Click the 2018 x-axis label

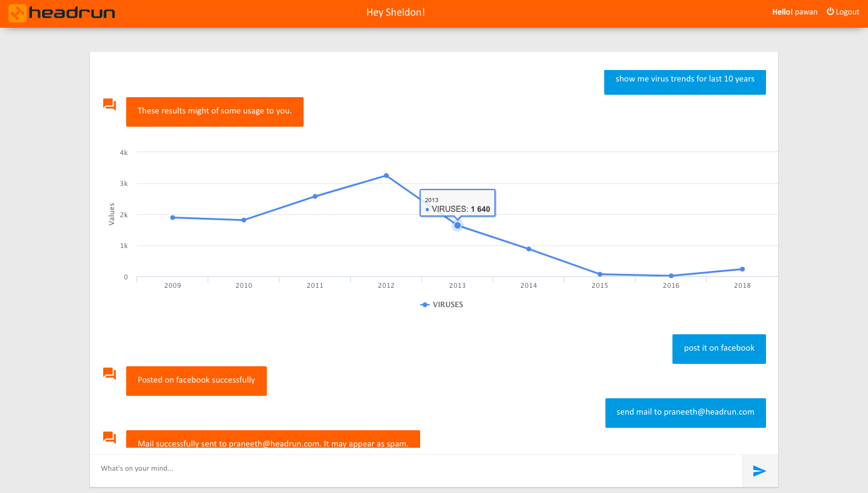742,286
